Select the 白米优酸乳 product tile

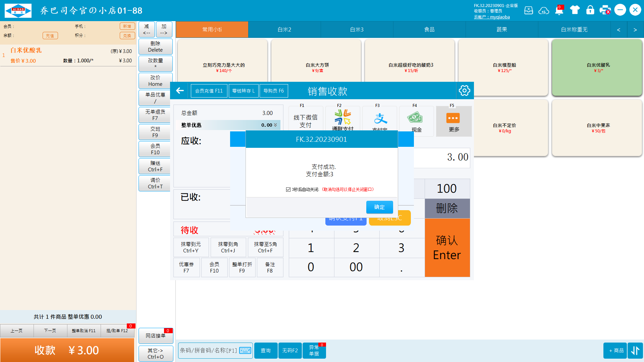pos(598,67)
